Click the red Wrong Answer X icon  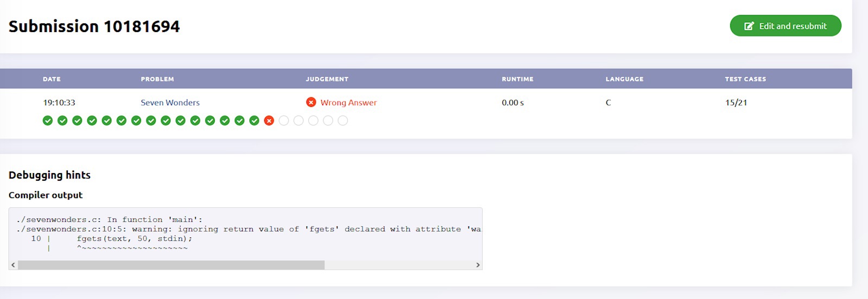311,103
